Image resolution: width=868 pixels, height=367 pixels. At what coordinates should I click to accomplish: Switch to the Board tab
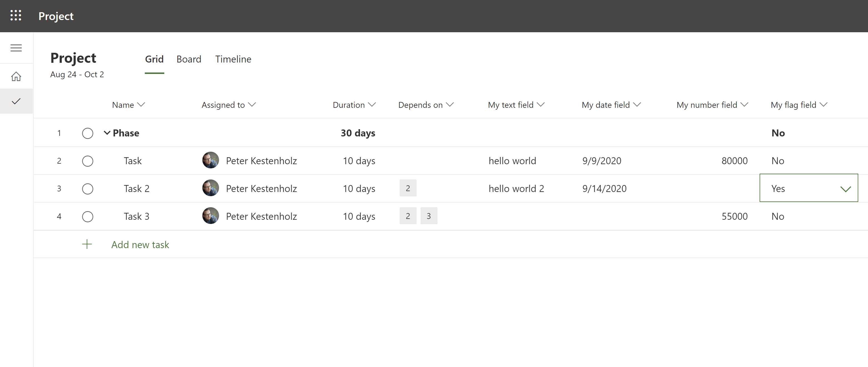point(189,59)
